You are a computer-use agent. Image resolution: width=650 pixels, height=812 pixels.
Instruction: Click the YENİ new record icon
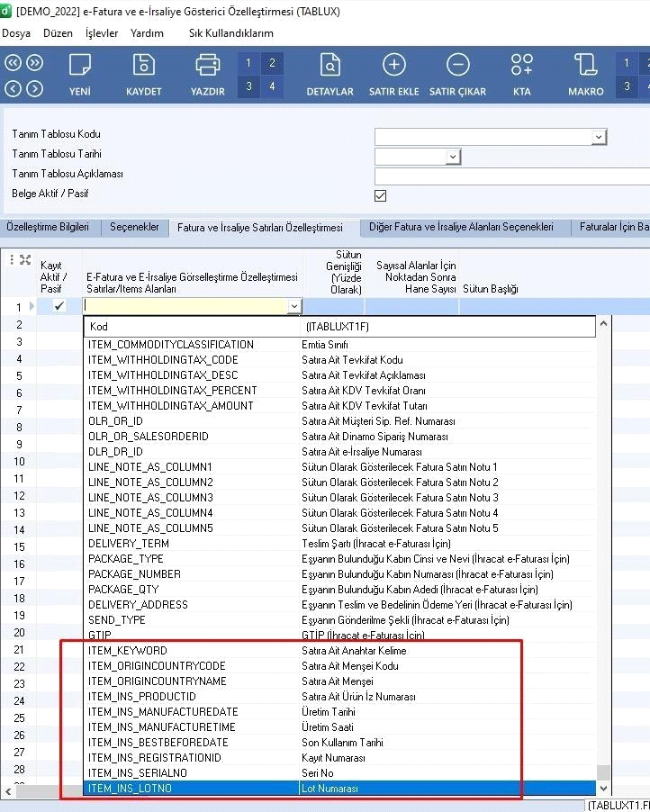(x=79, y=74)
